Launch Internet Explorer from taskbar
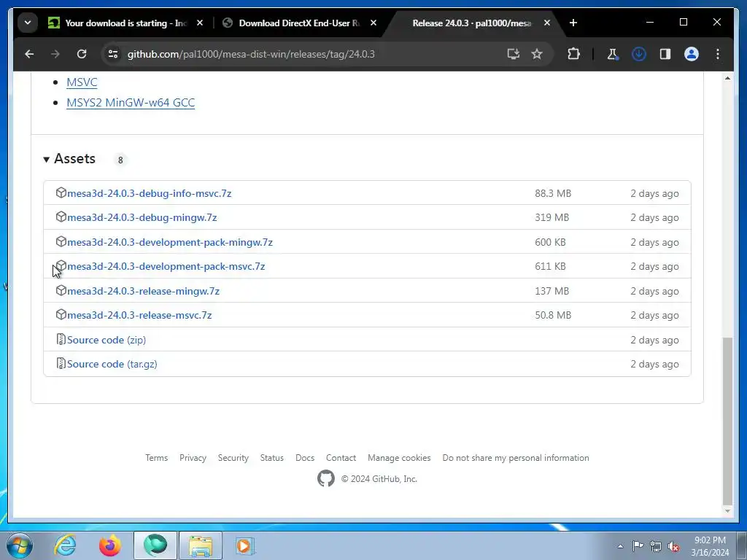This screenshot has height=560, width=747. coord(65,545)
